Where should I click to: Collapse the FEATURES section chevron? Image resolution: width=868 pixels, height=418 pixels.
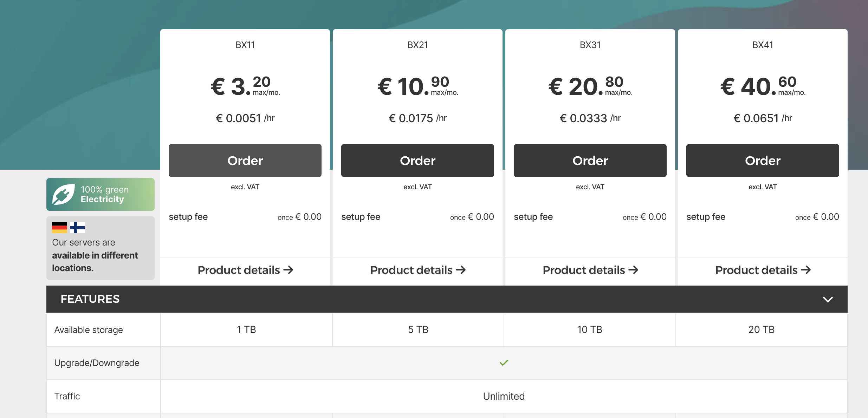tap(828, 299)
